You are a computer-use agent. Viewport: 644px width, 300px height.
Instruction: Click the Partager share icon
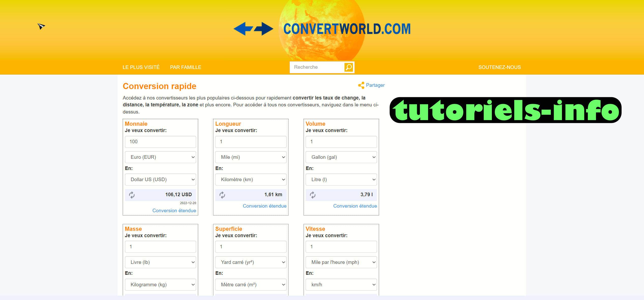[361, 85]
